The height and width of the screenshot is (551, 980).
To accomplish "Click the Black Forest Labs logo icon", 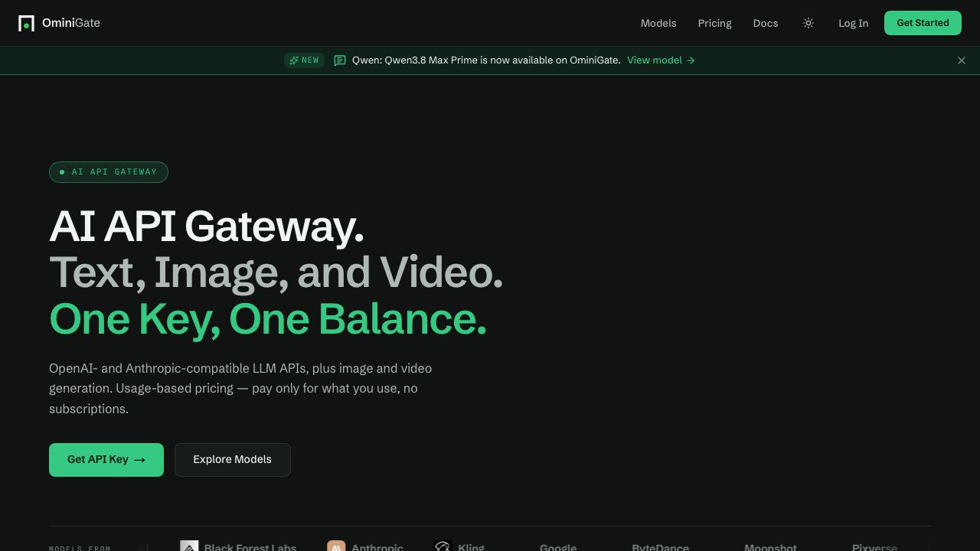I will coord(189,546).
